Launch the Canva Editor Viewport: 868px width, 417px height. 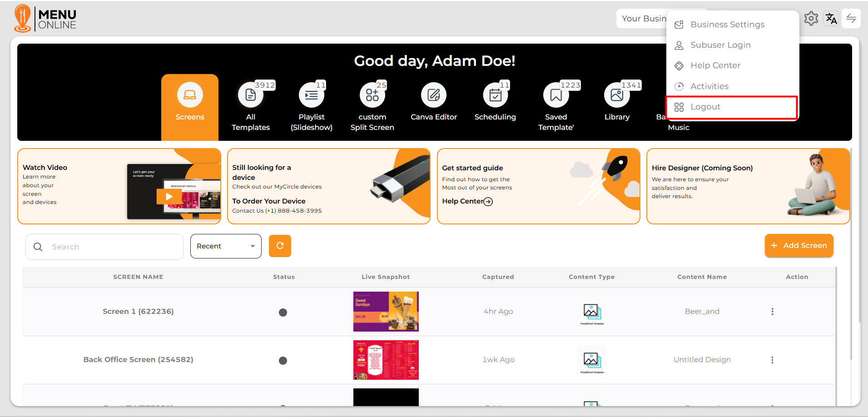[433, 95]
